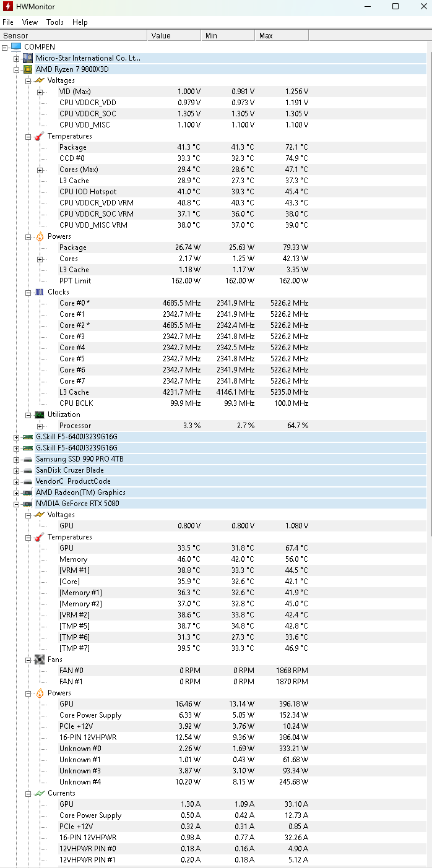
Task: Click the VendorC ProductCode drive icon
Action: [x=28, y=481]
